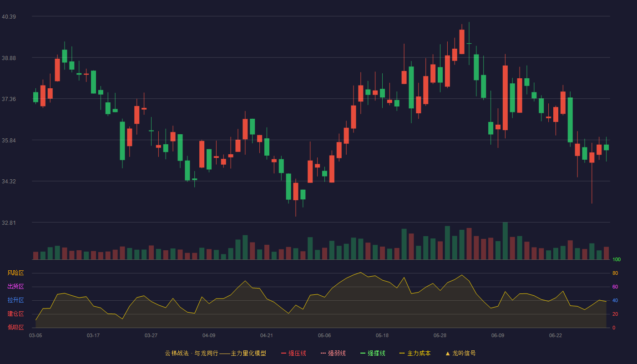Click the 低吸区 zone label
The image size is (637, 364).
(16, 327)
